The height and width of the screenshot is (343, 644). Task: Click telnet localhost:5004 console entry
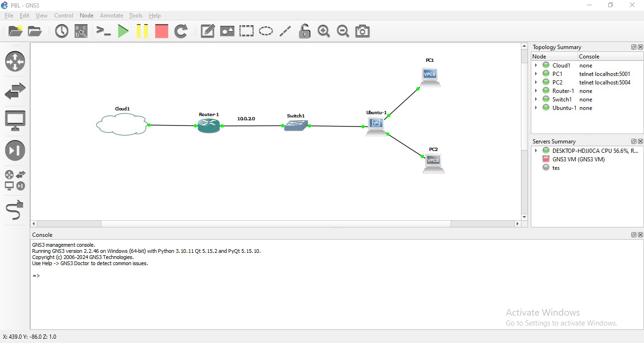tap(605, 83)
